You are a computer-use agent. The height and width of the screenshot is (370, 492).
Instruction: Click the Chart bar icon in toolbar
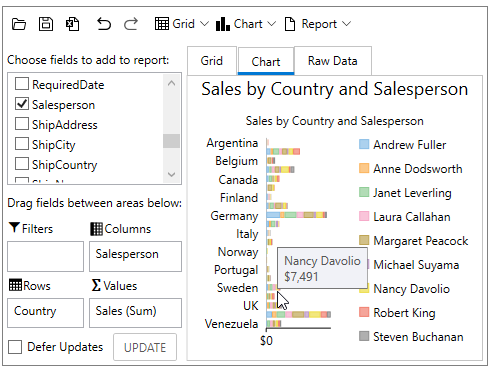pyautogui.click(x=223, y=24)
